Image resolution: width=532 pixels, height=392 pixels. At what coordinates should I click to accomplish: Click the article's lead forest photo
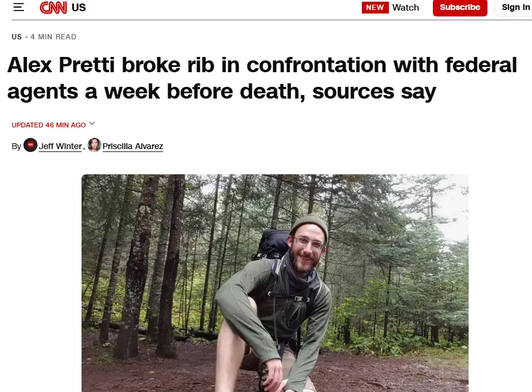coord(275,283)
